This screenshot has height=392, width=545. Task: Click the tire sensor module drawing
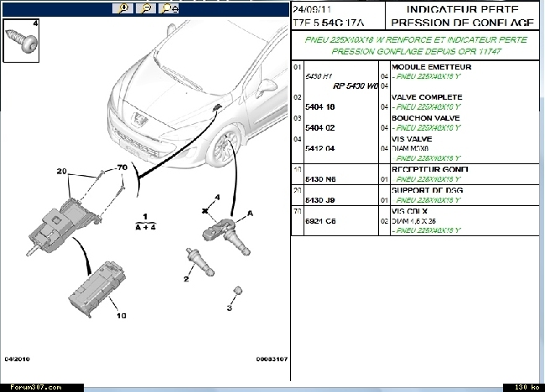tap(226, 236)
